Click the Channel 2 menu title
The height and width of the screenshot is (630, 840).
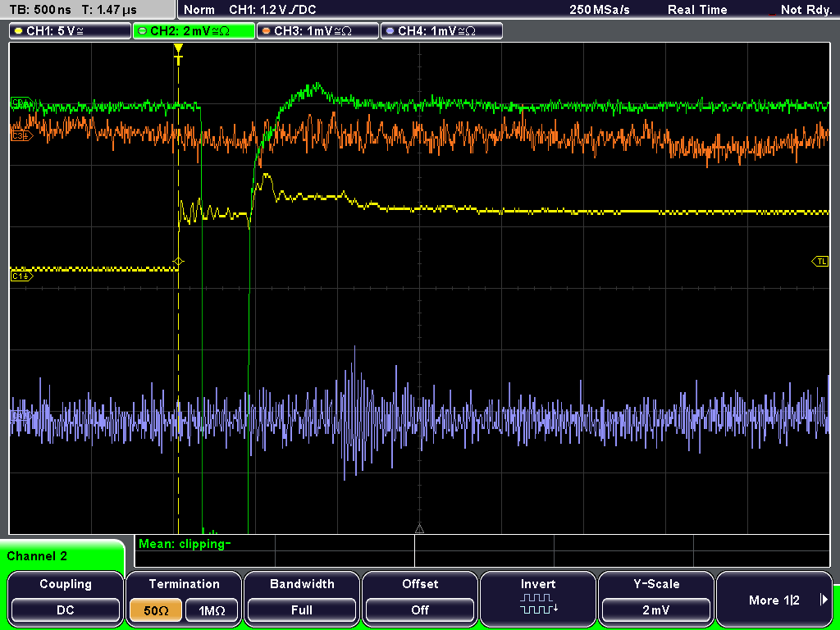tap(37, 556)
